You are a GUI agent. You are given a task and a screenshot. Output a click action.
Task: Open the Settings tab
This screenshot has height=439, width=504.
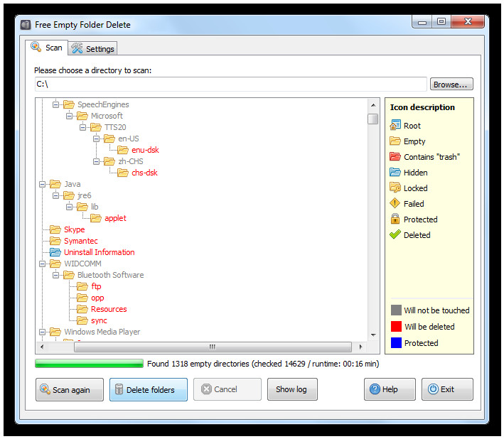point(92,48)
